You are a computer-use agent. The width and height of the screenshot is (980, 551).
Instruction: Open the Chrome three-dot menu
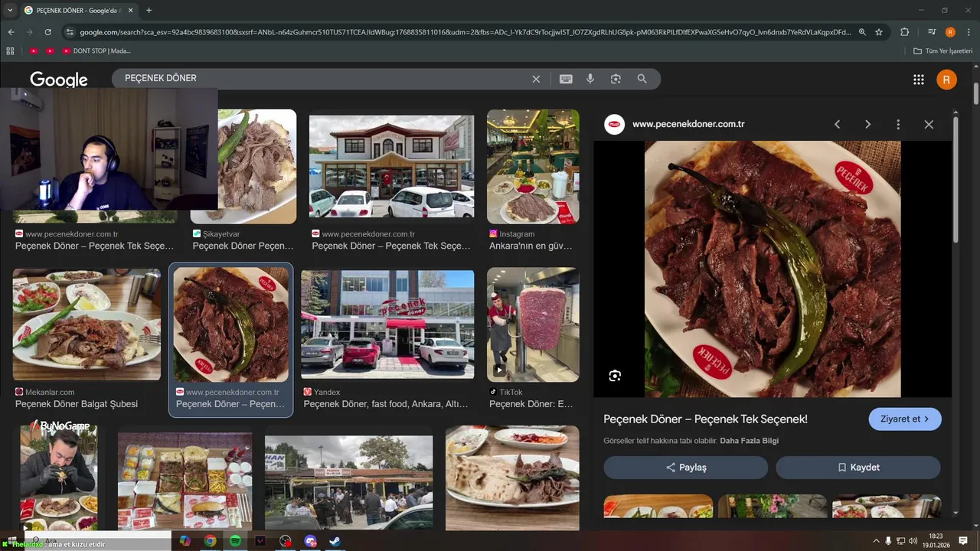pos(969,32)
